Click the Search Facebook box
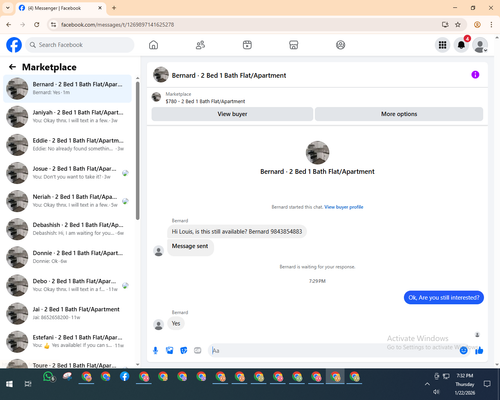 click(x=80, y=45)
